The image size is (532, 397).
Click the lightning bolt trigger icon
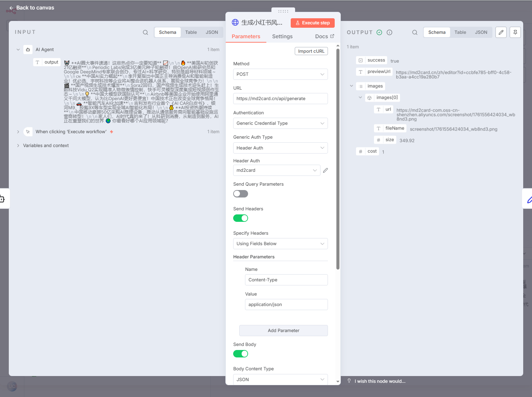click(111, 132)
